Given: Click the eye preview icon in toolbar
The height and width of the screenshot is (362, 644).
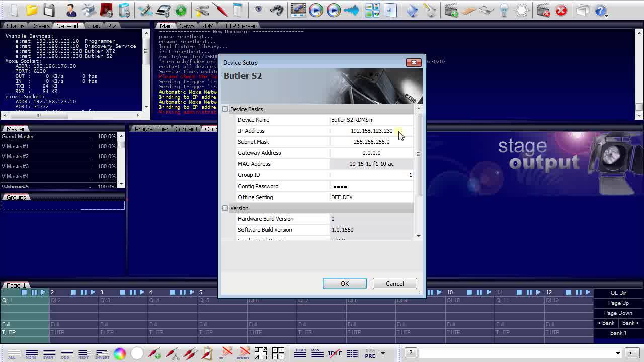Looking at the screenshot, I should pyautogui.click(x=259, y=10).
